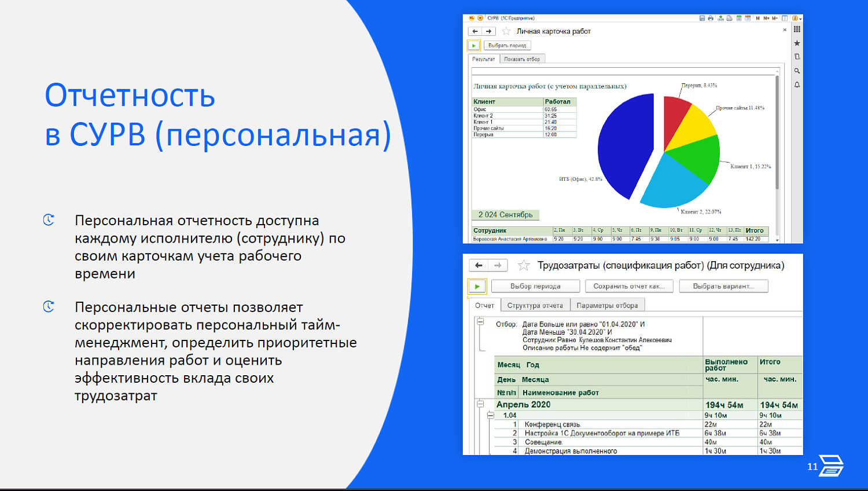Click the Save icon in СУРВ title bar
The height and width of the screenshot is (491, 868).
pos(702,18)
